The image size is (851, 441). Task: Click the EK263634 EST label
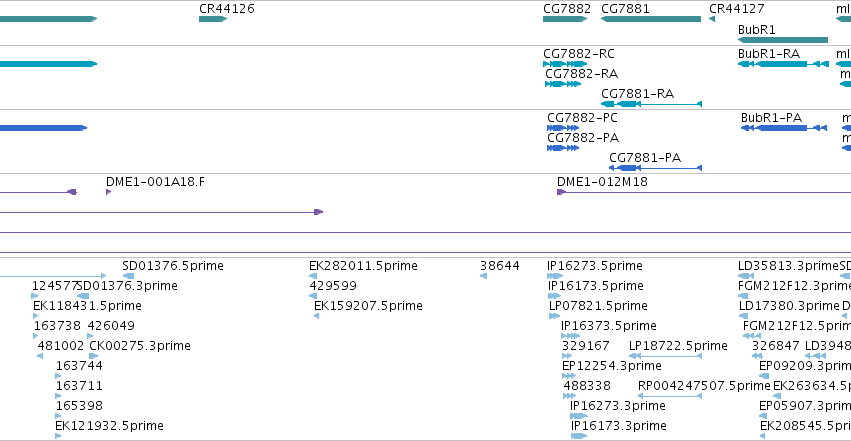tap(812, 386)
